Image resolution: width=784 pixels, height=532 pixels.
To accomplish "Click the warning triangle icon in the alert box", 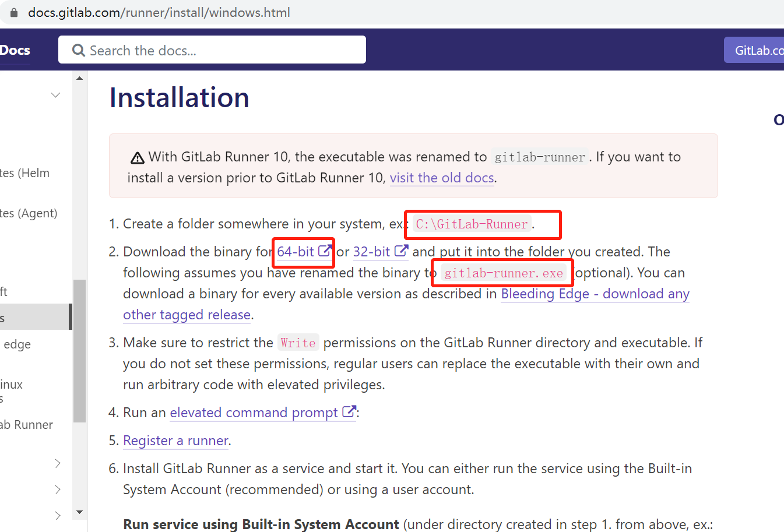I will [136, 156].
